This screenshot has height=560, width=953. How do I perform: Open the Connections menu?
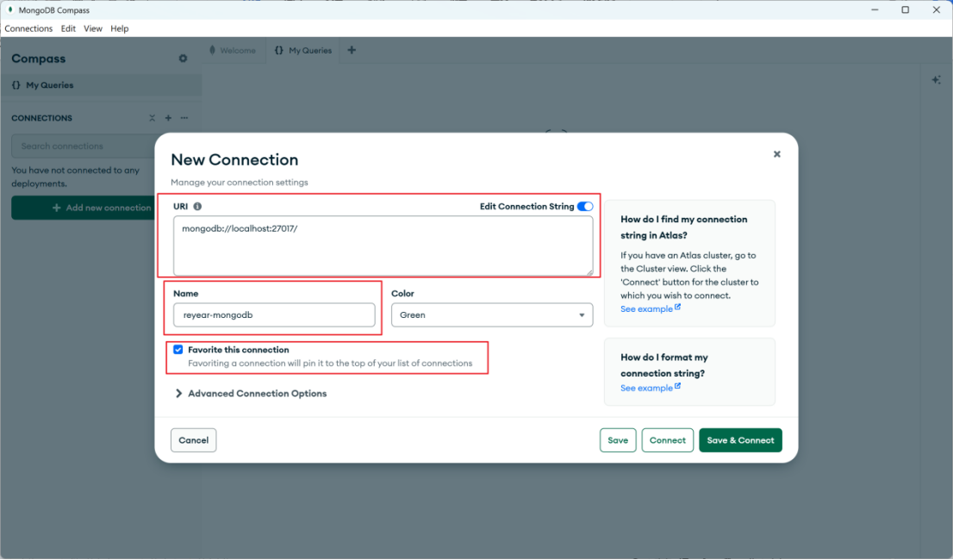pyautogui.click(x=28, y=28)
